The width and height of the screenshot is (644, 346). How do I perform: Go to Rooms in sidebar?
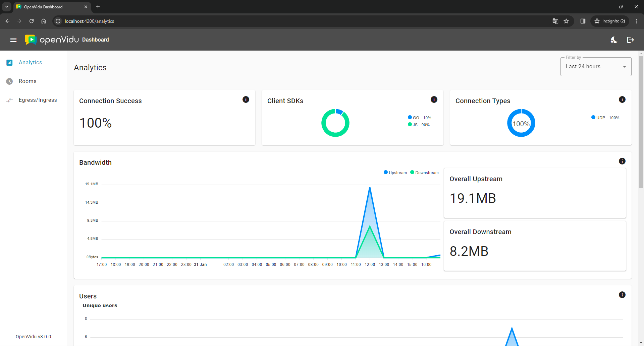[28, 81]
